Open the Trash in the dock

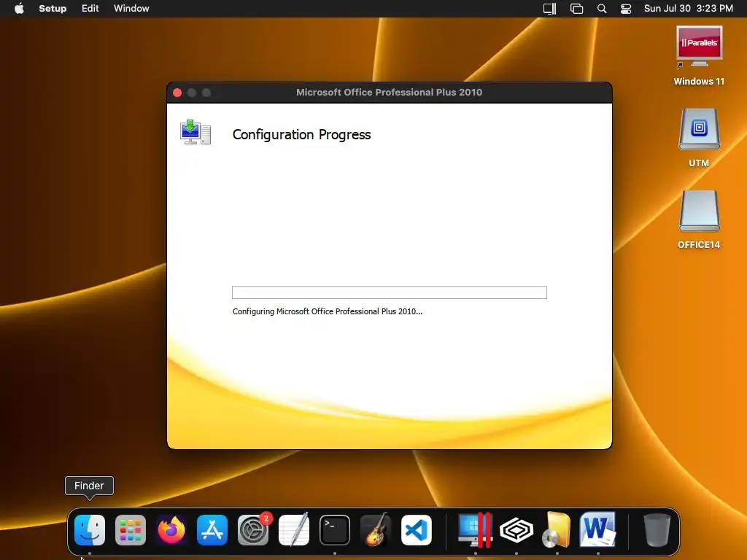(x=657, y=530)
